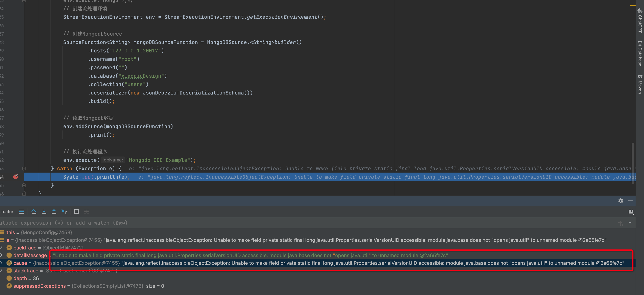Click the Run to Cursor icon
Image resolution: width=644 pixels, height=295 pixels.
pyautogui.click(x=64, y=212)
